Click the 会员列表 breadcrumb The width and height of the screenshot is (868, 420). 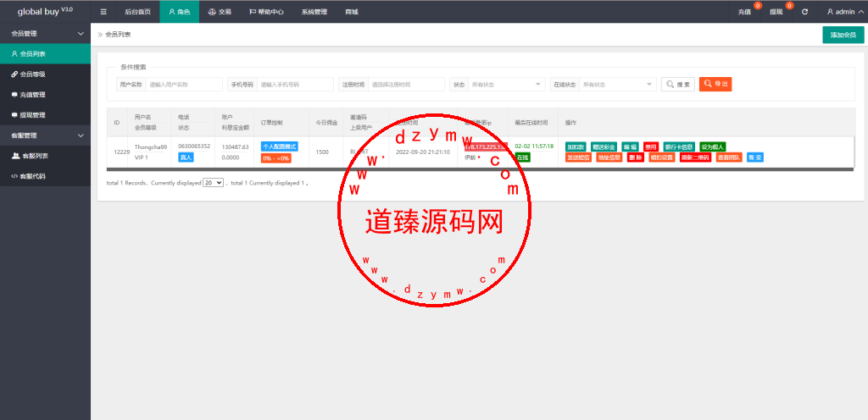[x=118, y=34]
